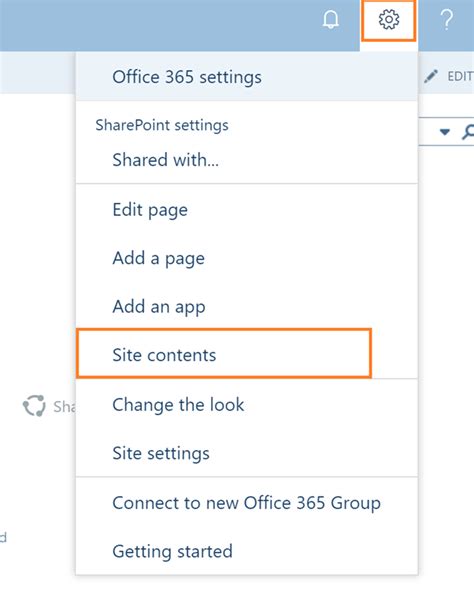Open Office 365 settings
The image size is (474, 595).
[247, 77]
